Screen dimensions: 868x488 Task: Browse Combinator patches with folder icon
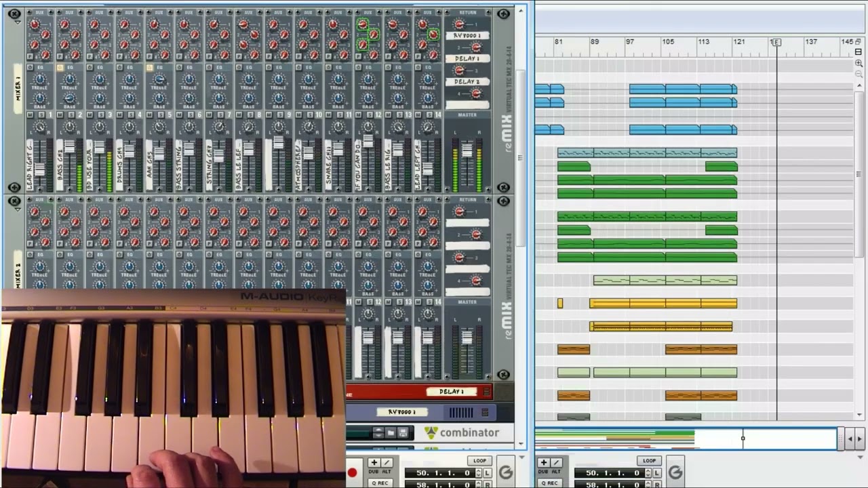click(x=391, y=432)
